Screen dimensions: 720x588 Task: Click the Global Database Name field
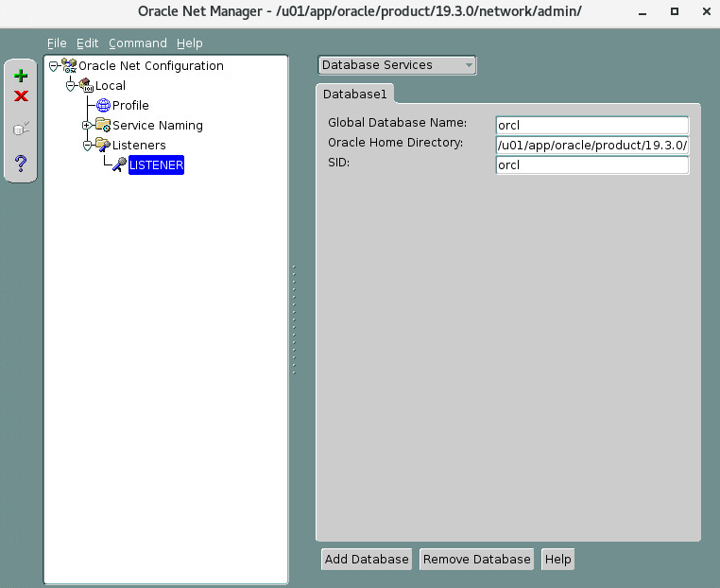[592, 125]
